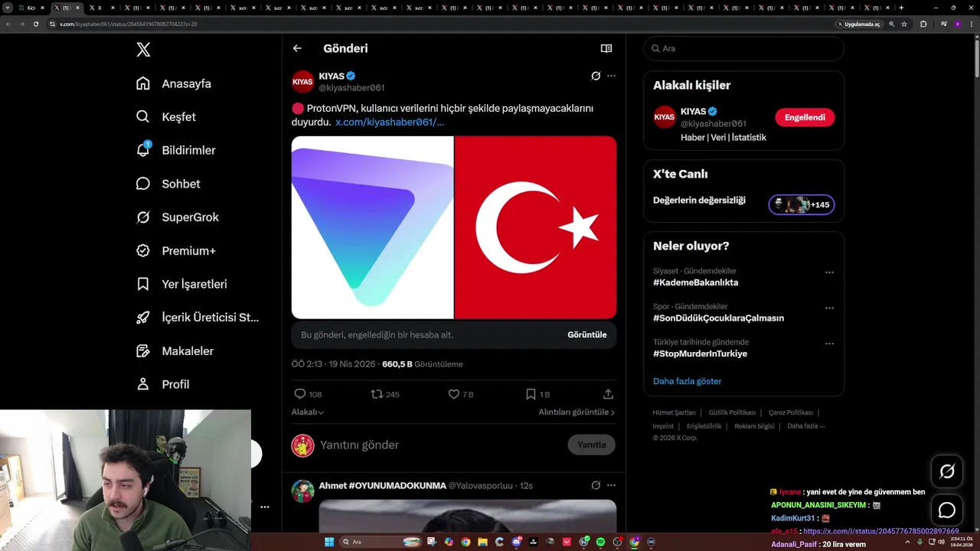Open İçerik Üreticisi Stüdyosu menu item
This screenshot has height=551, width=980.
pos(198,318)
